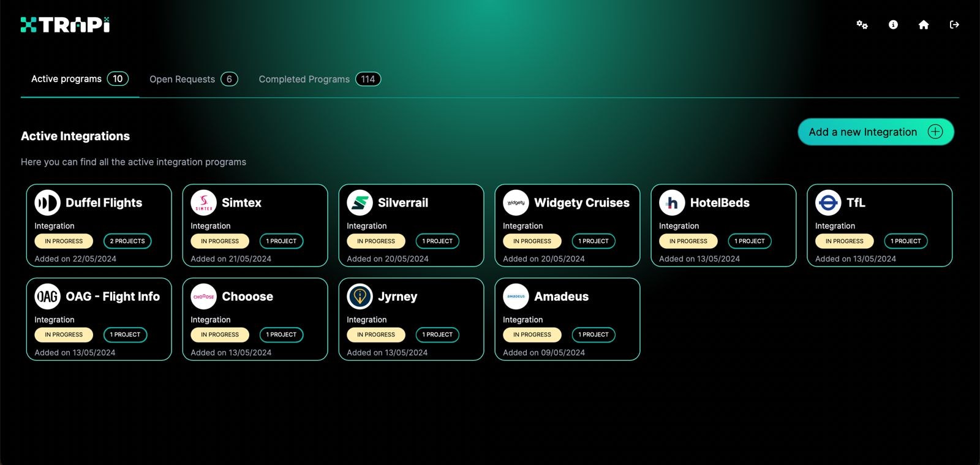
Task: Open the Completed Programs tab
Action: (320, 79)
